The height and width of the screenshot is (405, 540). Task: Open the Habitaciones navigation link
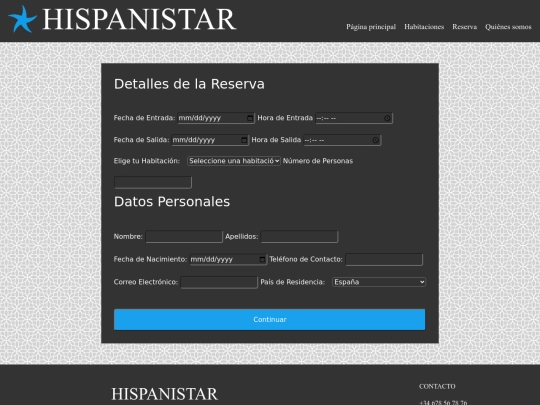click(x=424, y=27)
